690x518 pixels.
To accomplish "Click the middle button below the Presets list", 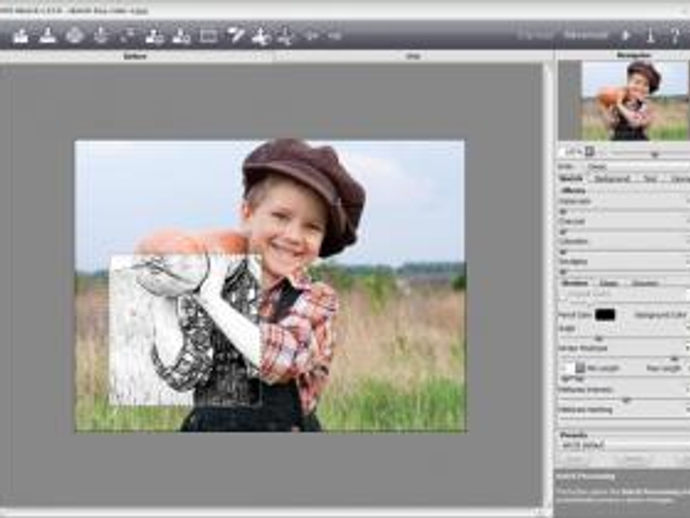I will pyautogui.click(x=634, y=459).
